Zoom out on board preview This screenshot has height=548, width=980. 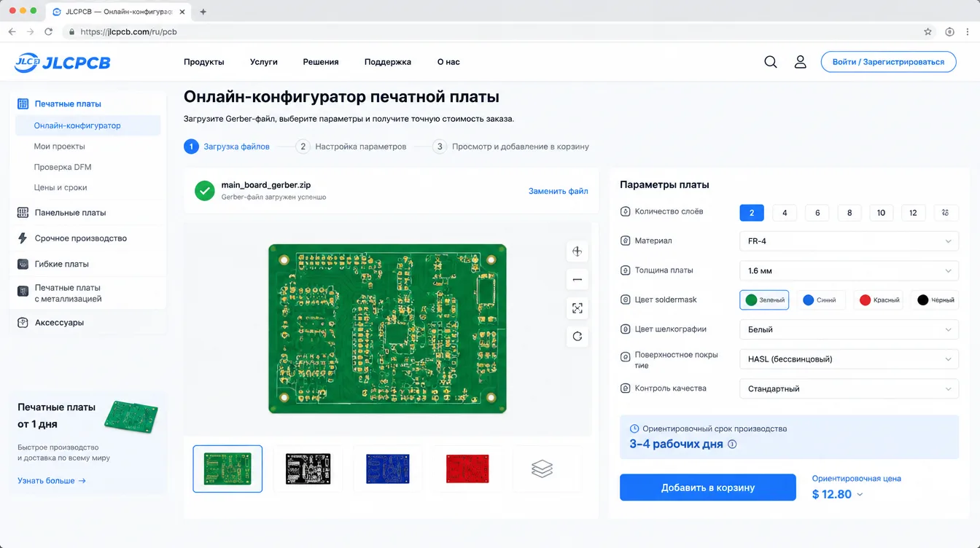(x=577, y=280)
